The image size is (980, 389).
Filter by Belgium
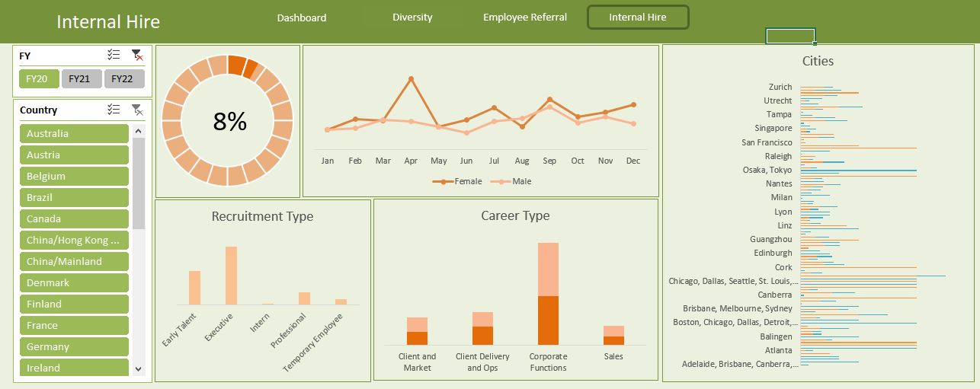(74, 176)
